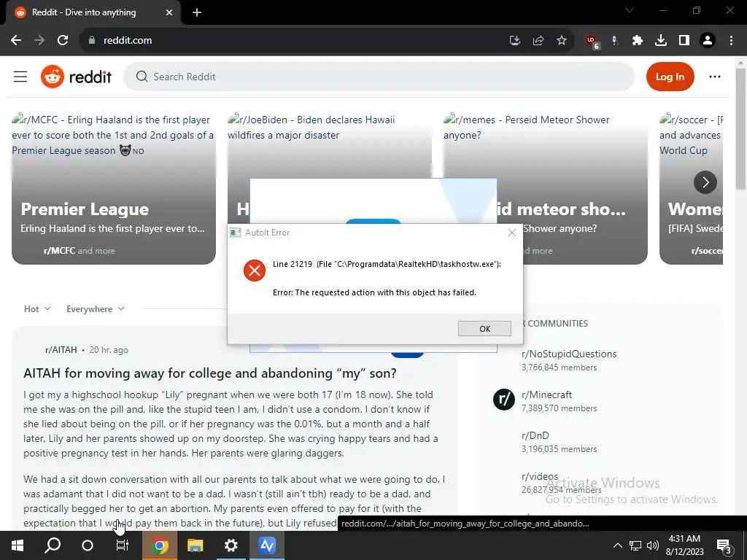Click the reddit.com address bar URL

pos(128,41)
